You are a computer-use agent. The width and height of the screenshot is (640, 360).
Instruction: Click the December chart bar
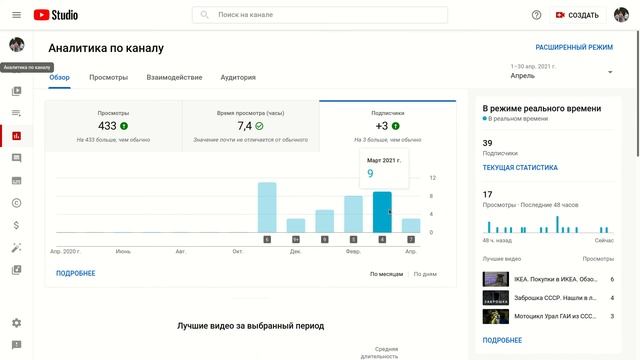tap(296, 226)
